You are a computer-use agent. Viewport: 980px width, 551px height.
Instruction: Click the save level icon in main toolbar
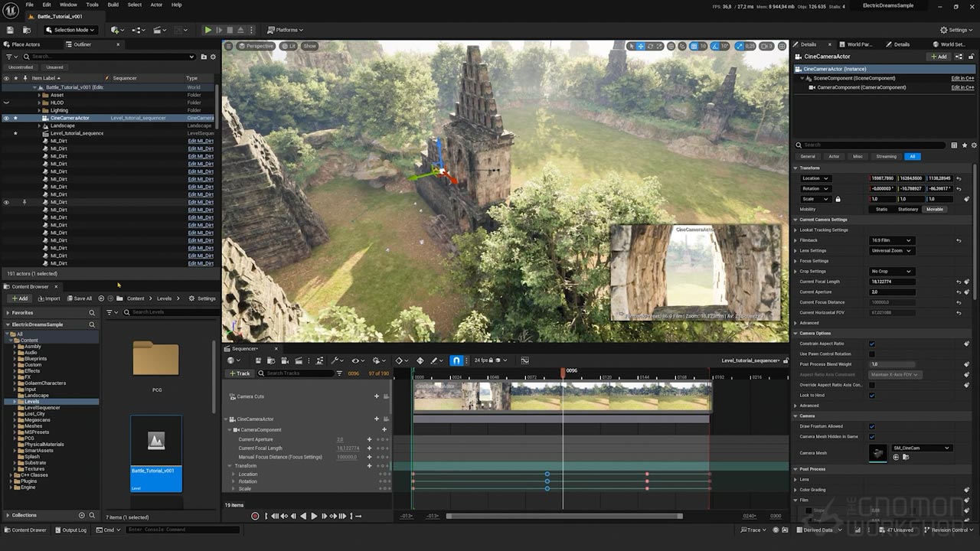tap(11, 30)
